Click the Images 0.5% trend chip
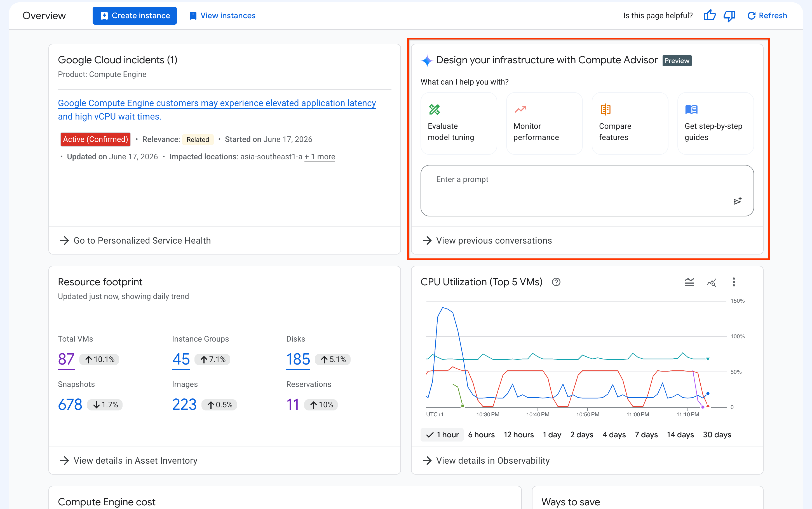Viewport: 812px width, 509px height. pyautogui.click(x=219, y=405)
